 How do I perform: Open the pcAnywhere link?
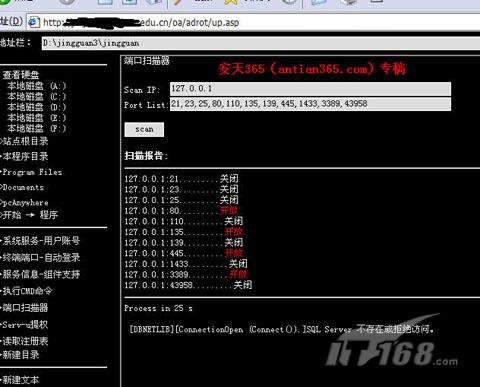tap(25, 203)
